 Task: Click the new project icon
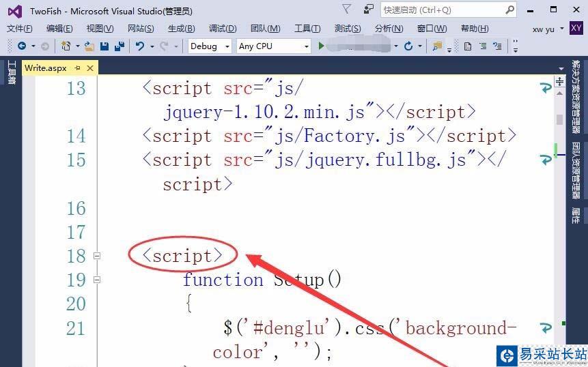66,46
